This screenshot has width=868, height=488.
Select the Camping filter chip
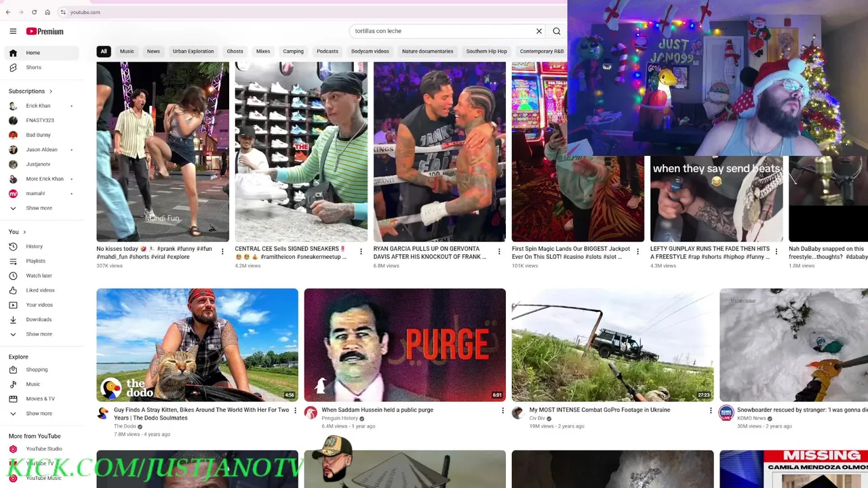293,52
